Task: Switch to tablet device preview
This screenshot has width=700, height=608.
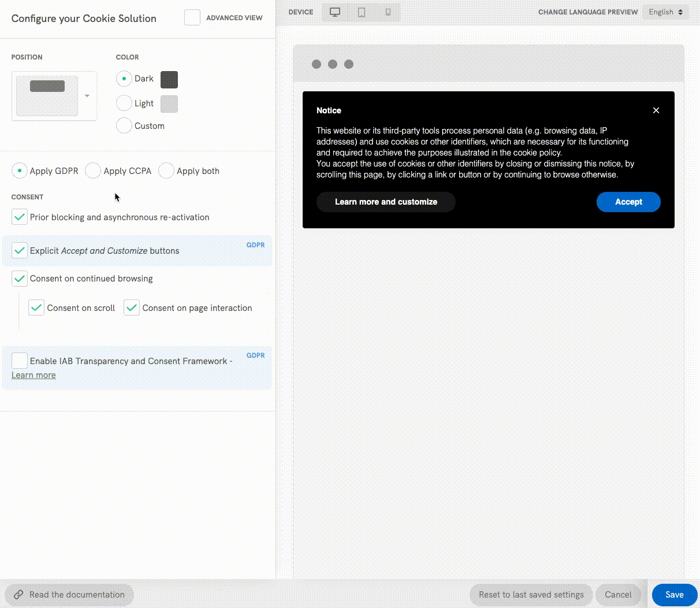Action: [362, 12]
